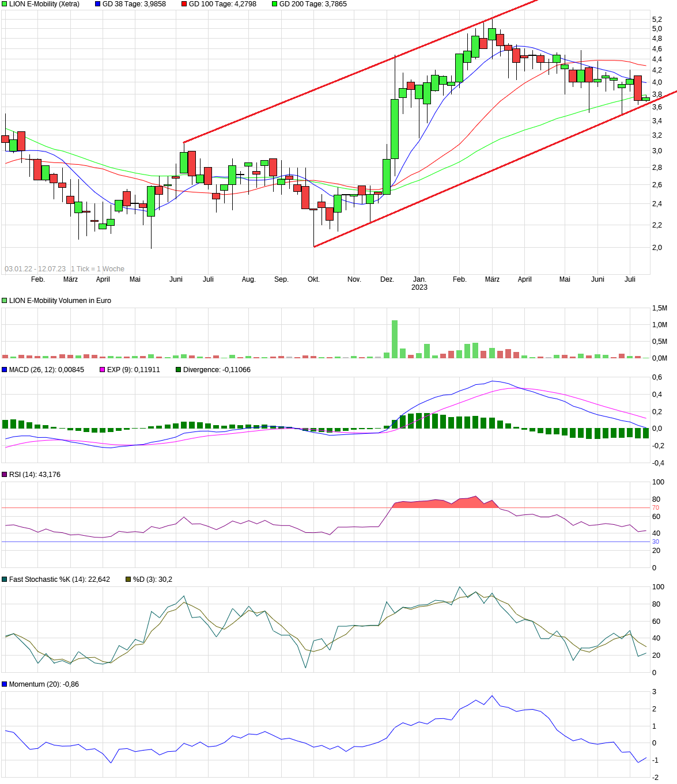Select the 'GD 100 Tage: 4,2798' label
This screenshot has width=677, height=784.
pyautogui.click(x=222, y=4)
